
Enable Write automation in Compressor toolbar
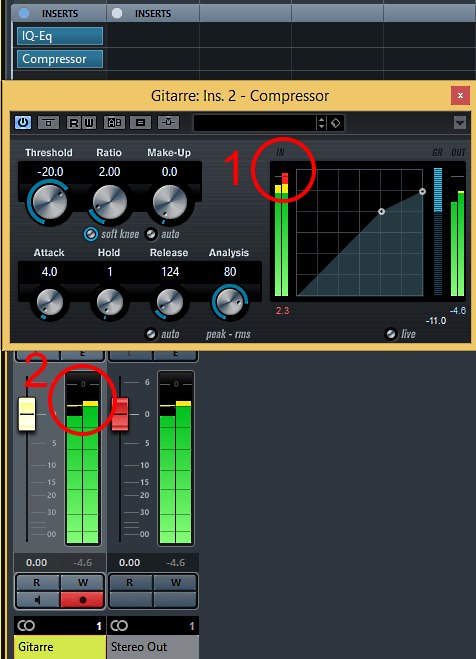coord(89,123)
